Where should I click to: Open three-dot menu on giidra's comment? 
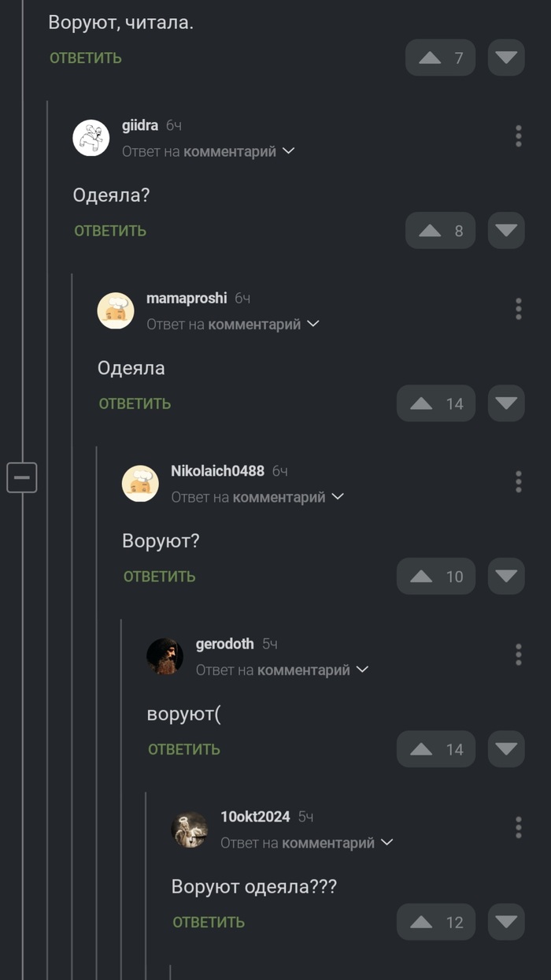click(x=518, y=135)
